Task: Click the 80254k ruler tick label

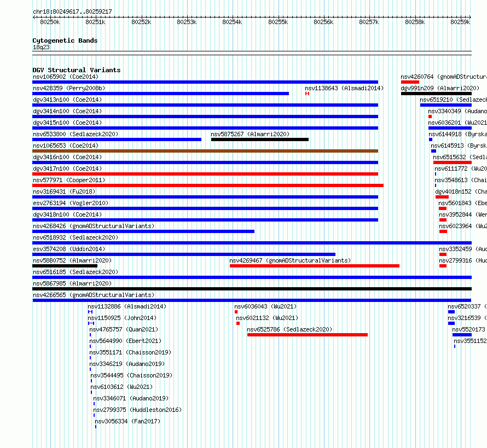Action: [x=232, y=22]
